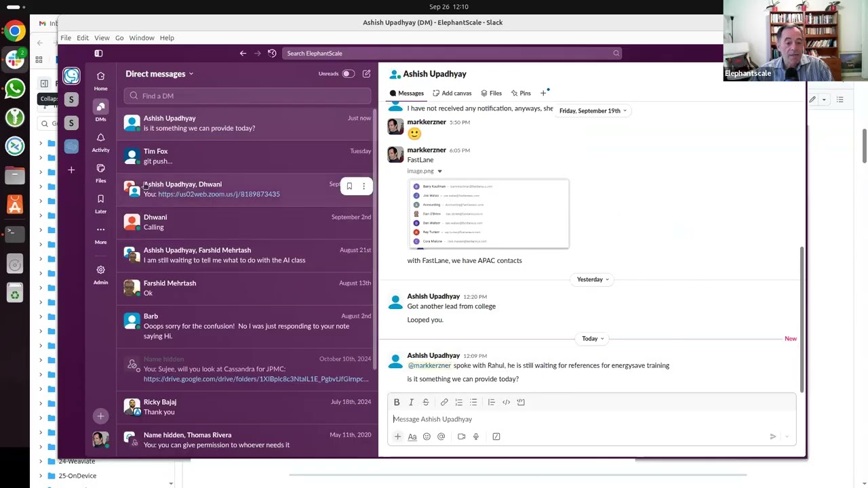Open Window menu in Slack
The image size is (868, 488).
click(142, 38)
